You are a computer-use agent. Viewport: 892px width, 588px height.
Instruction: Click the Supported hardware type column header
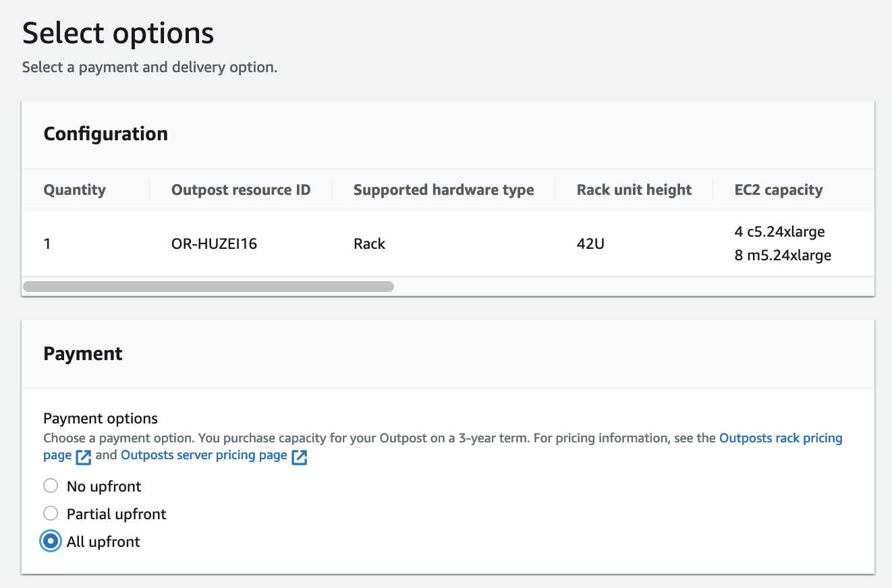pos(443,190)
